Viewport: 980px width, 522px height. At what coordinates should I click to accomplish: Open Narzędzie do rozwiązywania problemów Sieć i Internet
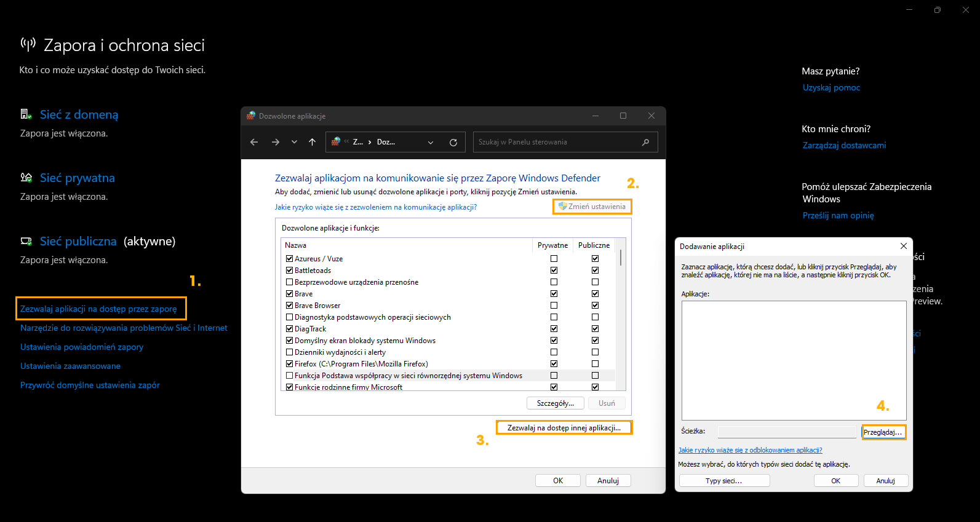click(x=124, y=328)
